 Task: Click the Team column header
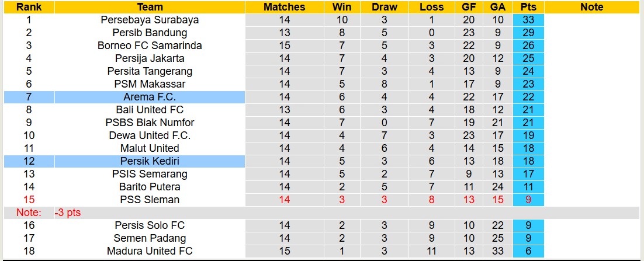click(150, 7)
